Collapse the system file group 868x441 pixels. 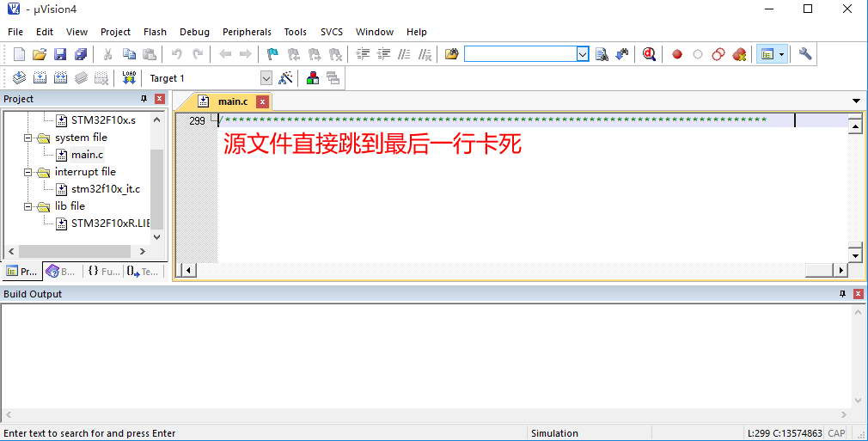click(x=28, y=138)
